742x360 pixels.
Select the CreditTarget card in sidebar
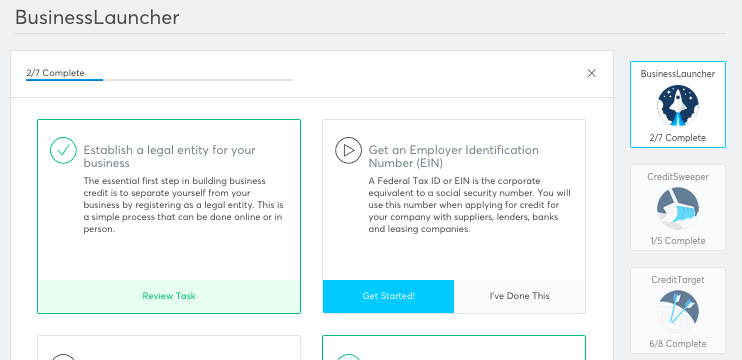coord(678,310)
